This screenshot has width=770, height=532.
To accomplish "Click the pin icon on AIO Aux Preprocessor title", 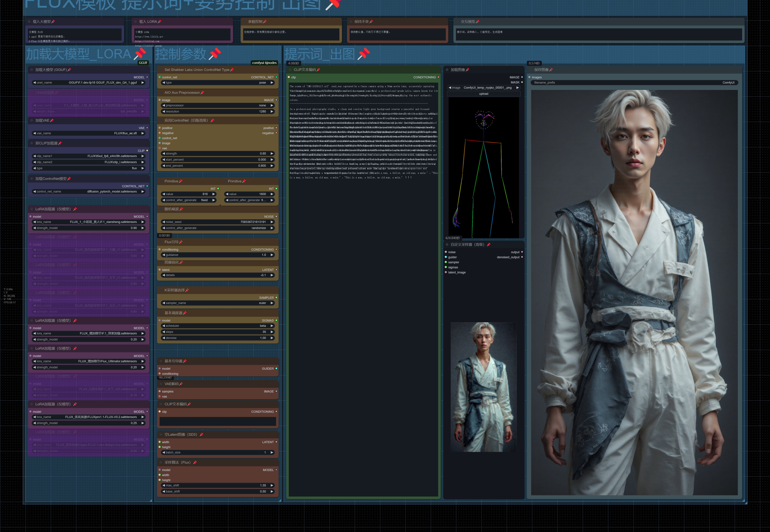I will pyautogui.click(x=202, y=93).
